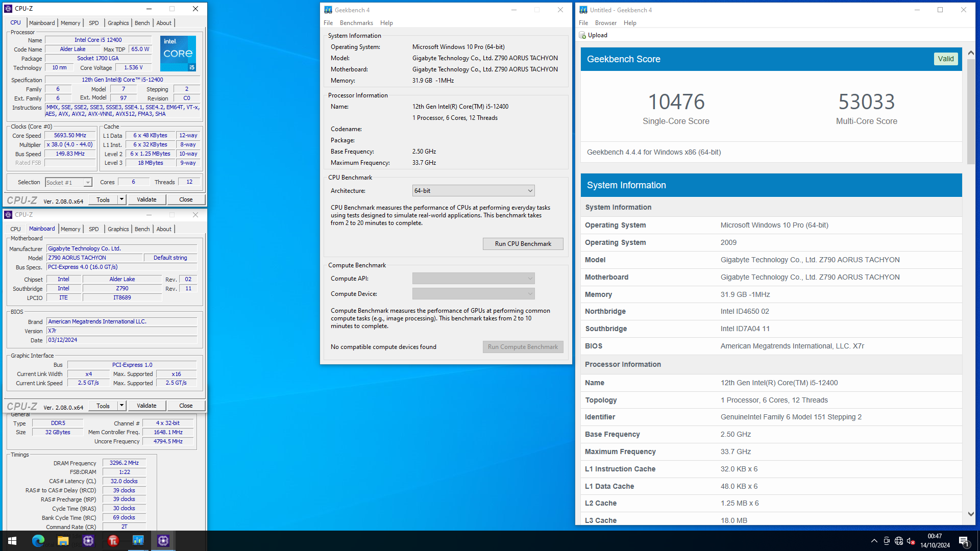
Task: Open the Socket #1 selection dropdown
Action: point(68,182)
